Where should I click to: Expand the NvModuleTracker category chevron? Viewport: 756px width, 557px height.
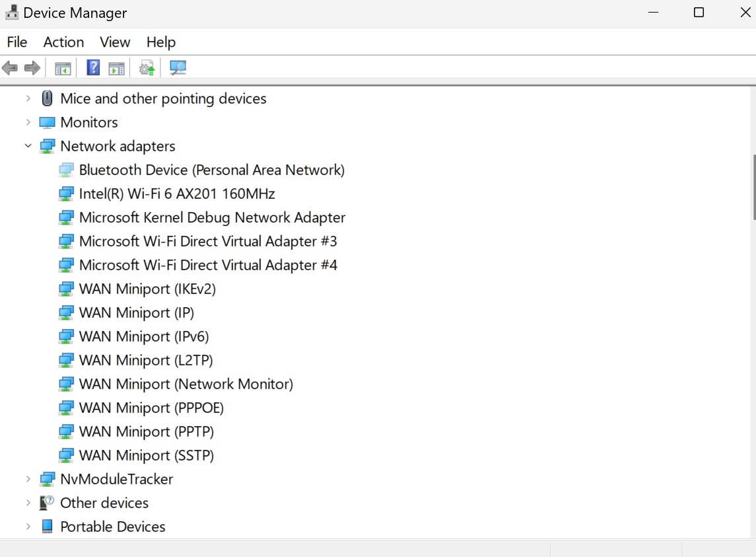click(28, 479)
